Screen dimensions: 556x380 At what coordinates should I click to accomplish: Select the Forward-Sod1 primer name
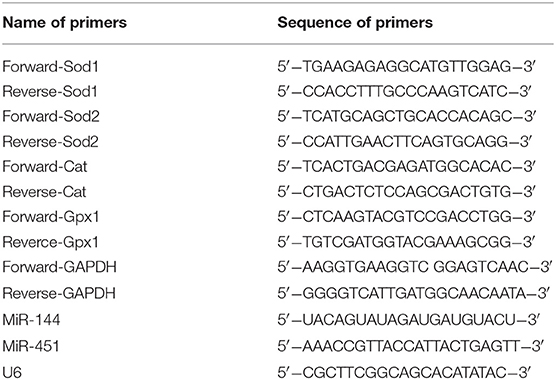(x=50, y=67)
